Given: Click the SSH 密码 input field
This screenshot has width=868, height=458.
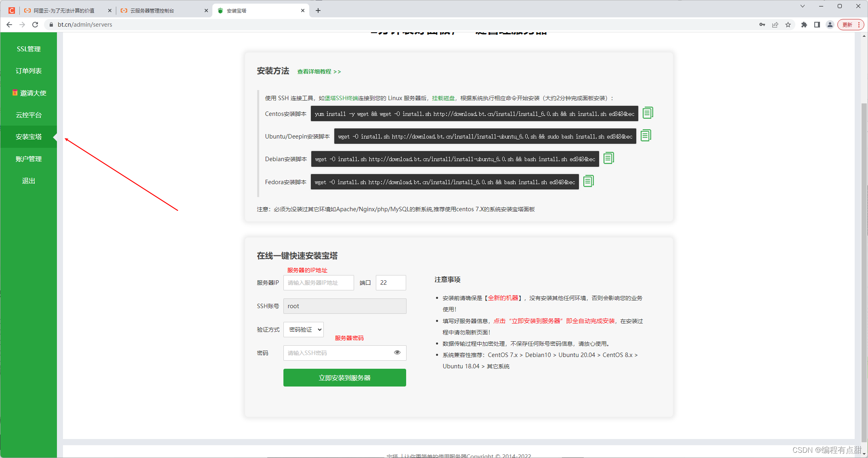Looking at the screenshot, I should tap(345, 353).
